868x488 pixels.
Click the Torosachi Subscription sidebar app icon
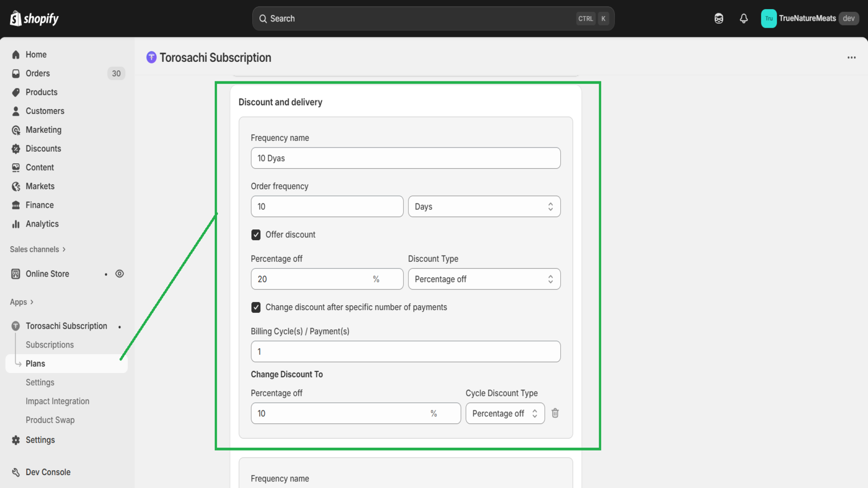(16, 326)
